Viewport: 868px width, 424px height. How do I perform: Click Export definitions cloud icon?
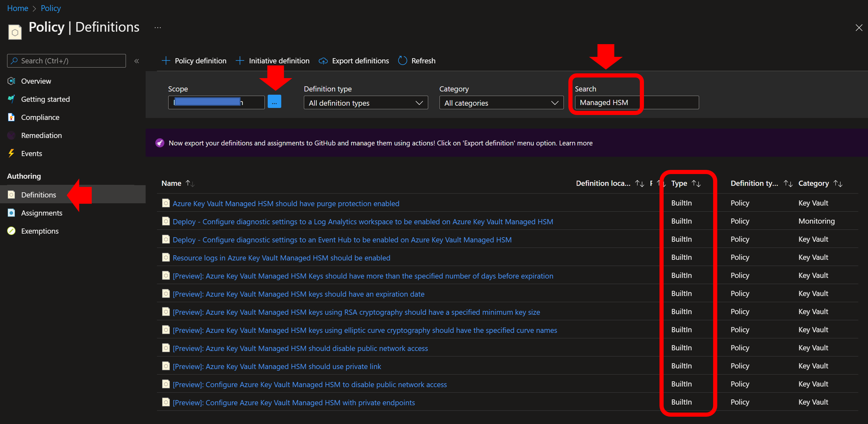click(x=323, y=61)
